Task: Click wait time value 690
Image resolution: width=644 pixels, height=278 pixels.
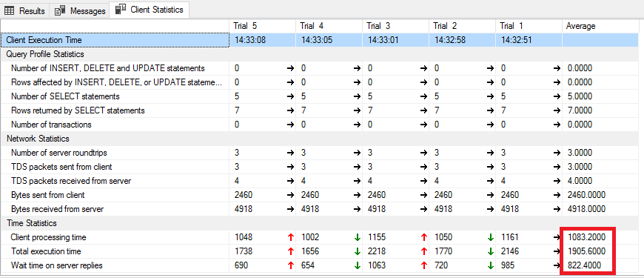Action: tap(241, 265)
